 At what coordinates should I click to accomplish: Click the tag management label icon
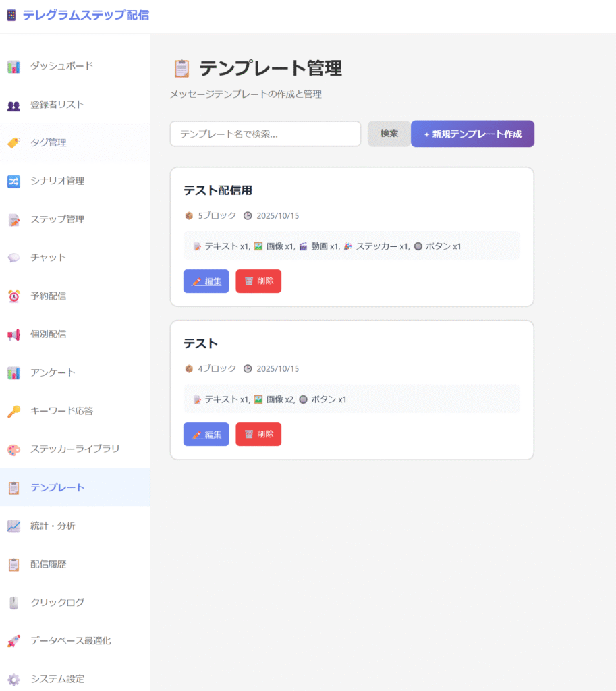pyautogui.click(x=13, y=143)
